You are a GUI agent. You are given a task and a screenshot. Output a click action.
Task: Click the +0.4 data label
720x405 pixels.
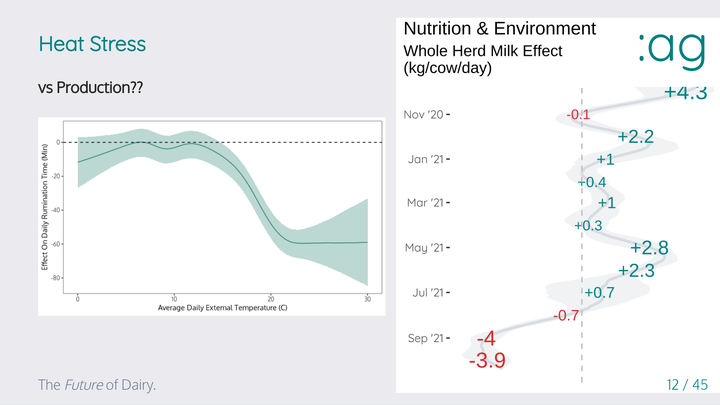tap(592, 182)
